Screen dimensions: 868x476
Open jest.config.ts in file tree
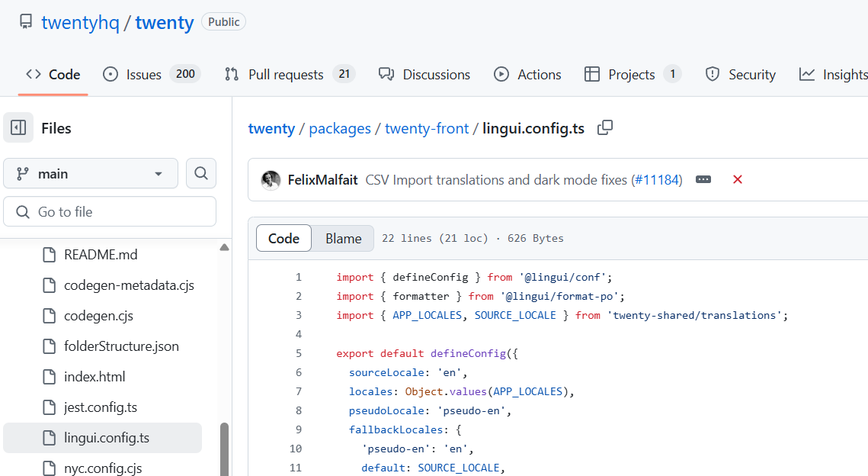click(100, 407)
